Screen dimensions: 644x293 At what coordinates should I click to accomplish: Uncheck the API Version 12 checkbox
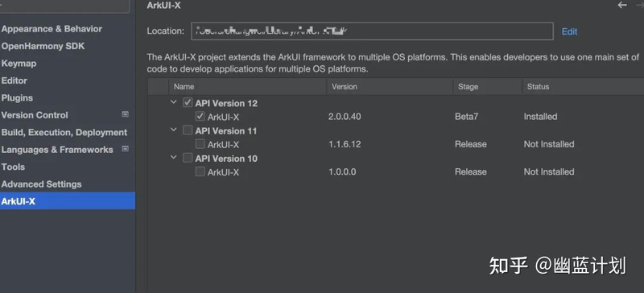tap(188, 103)
